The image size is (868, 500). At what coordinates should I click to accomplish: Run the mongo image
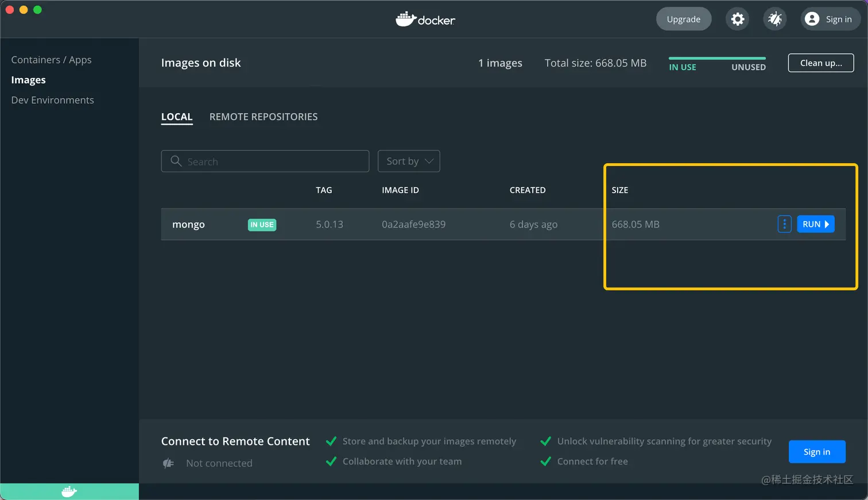(x=816, y=224)
